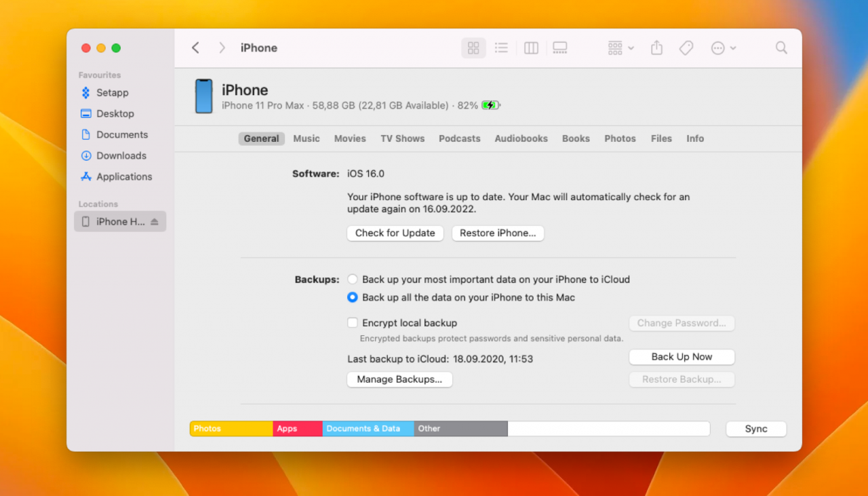The image size is (868, 496).
Task: Open the Audiobooks tab
Action: (x=521, y=138)
